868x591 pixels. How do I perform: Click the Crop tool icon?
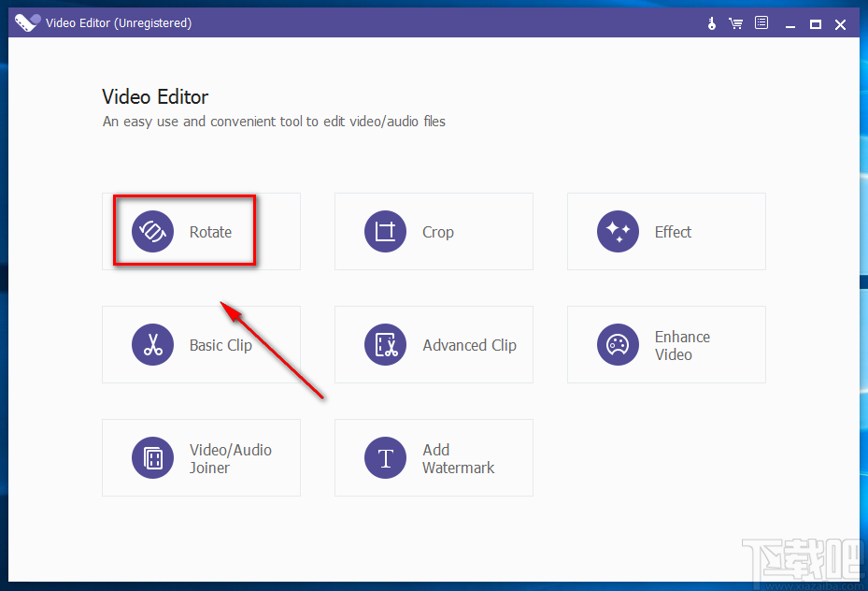pos(385,232)
